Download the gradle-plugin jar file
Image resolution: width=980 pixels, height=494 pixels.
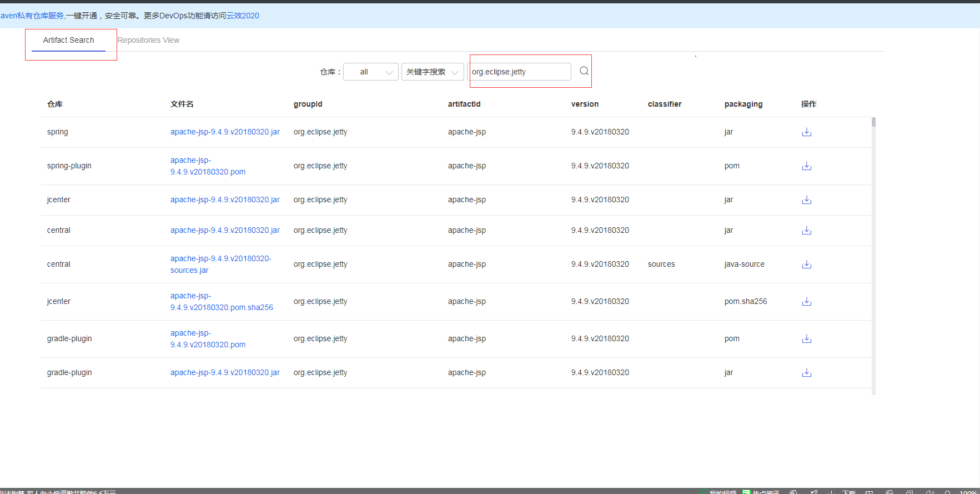point(807,373)
